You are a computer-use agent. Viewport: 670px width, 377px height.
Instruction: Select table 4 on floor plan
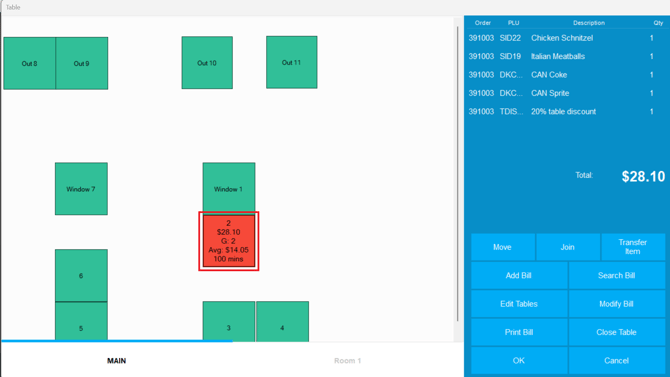pos(282,321)
